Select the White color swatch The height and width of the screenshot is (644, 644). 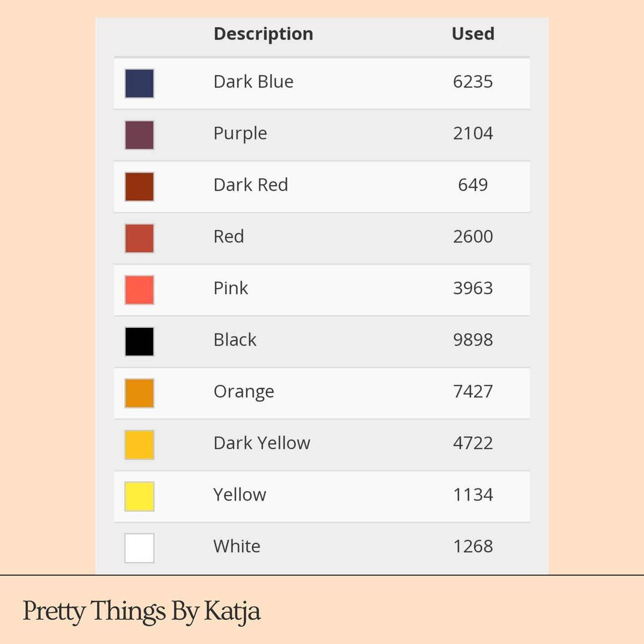coord(140,548)
